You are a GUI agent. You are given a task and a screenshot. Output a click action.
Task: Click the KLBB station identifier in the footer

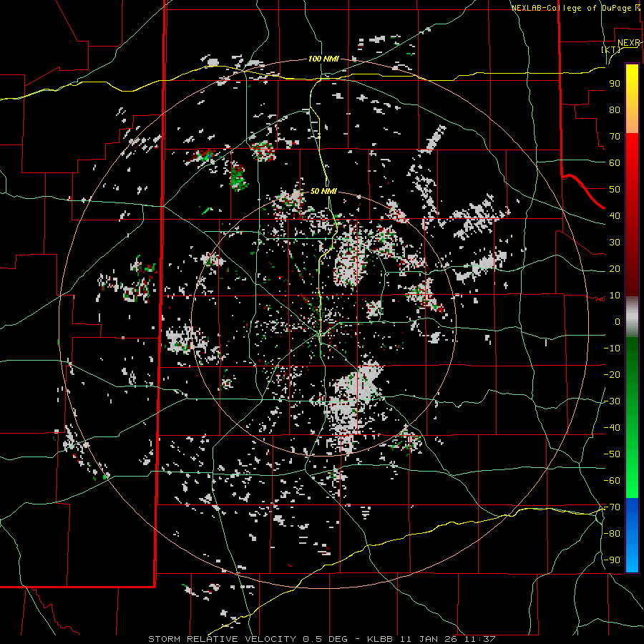381,639
